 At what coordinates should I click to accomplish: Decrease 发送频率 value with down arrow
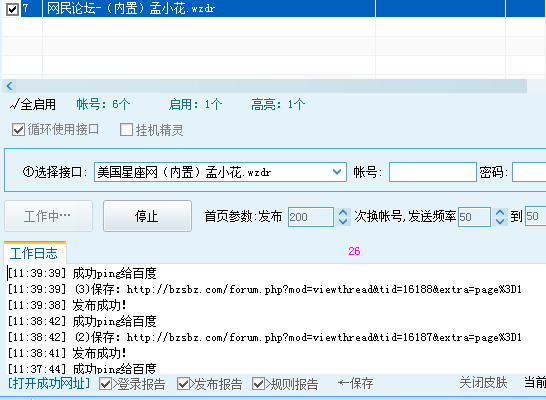pos(500,221)
